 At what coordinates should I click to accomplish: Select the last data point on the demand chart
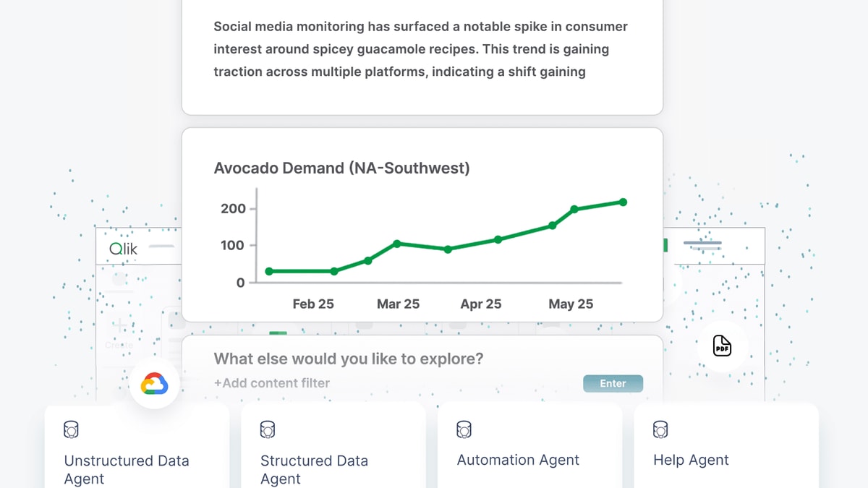(x=623, y=202)
